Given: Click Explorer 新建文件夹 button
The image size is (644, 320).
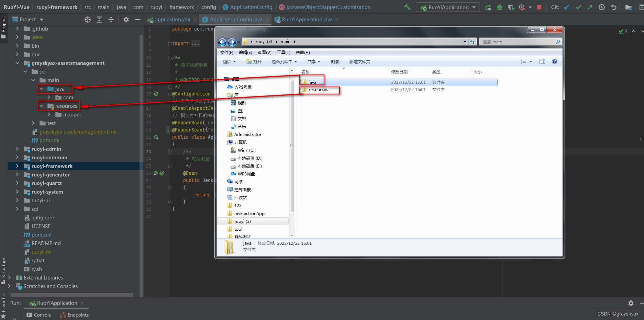Looking at the screenshot, I should point(360,62).
